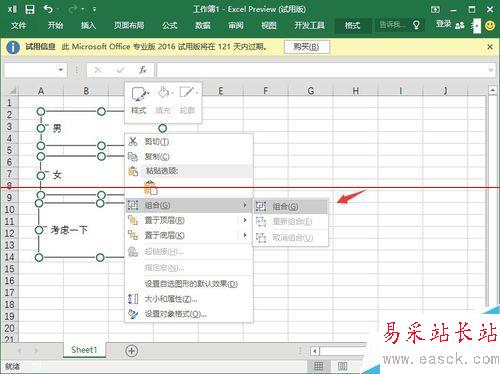Select the Sheet1 tab

84,350
